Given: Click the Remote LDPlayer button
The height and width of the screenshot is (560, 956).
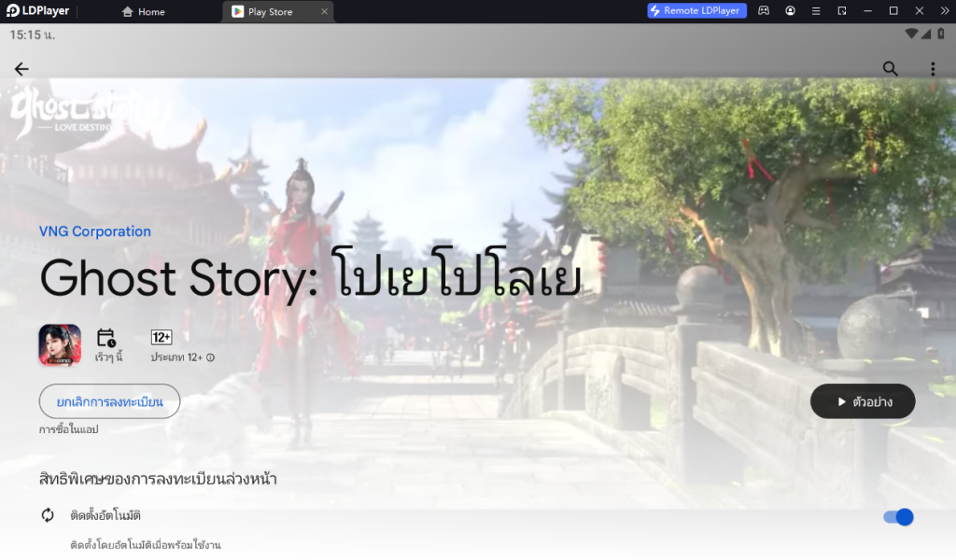Looking at the screenshot, I should (x=696, y=11).
